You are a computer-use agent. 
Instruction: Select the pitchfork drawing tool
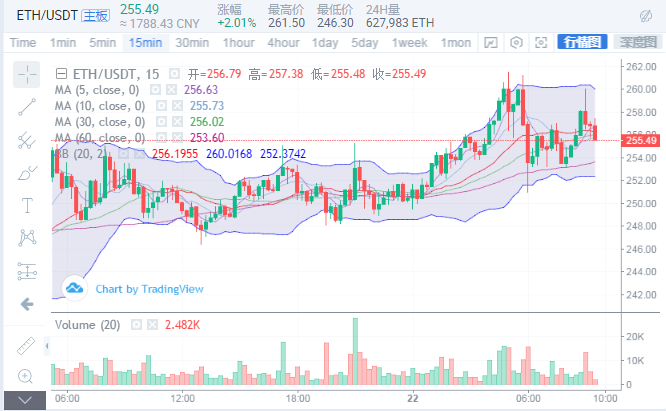click(27, 140)
